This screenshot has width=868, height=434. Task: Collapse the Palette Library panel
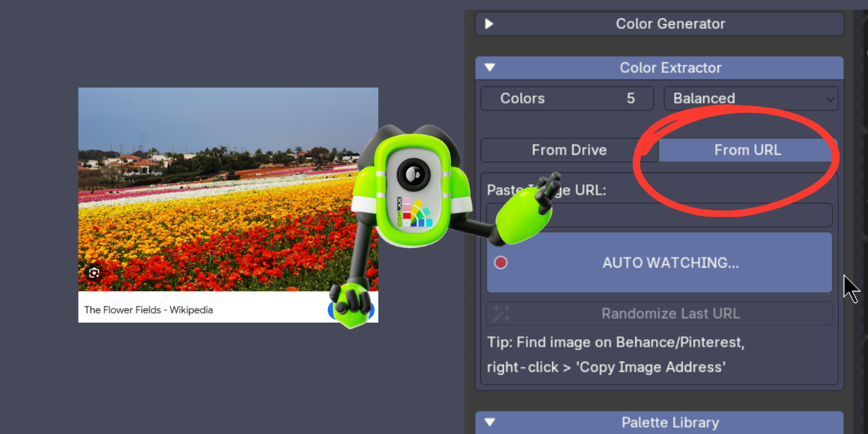point(659,422)
